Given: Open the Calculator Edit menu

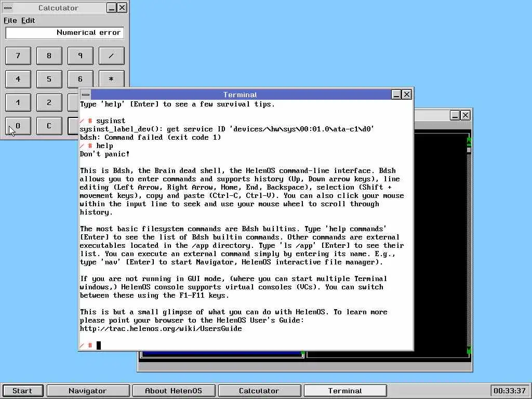Looking at the screenshot, I should (x=28, y=21).
